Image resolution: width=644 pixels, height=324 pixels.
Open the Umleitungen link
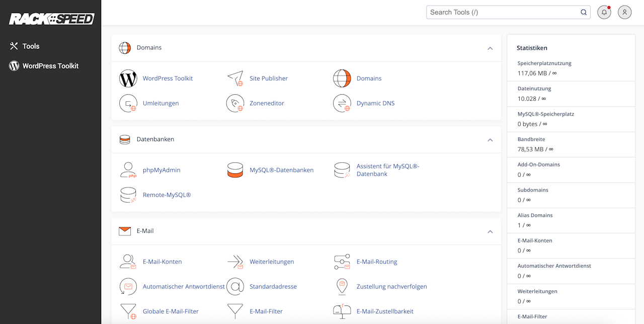[160, 103]
